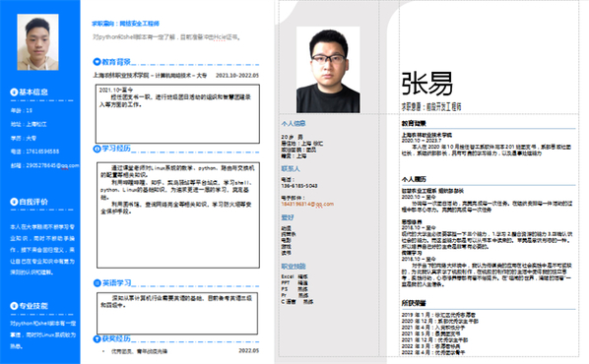Click the 求职意向 line at top of left resume
This screenshot has width=589, height=364.
[x=125, y=24]
